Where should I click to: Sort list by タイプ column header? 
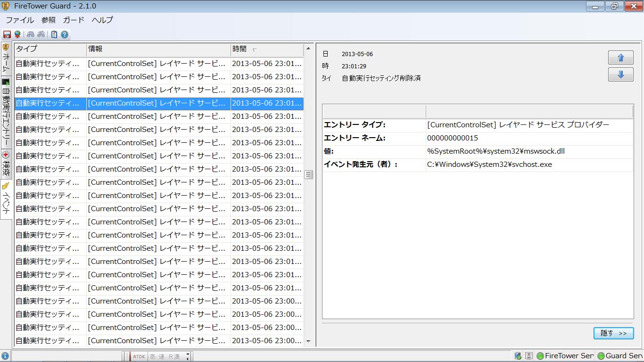[26, 49]
